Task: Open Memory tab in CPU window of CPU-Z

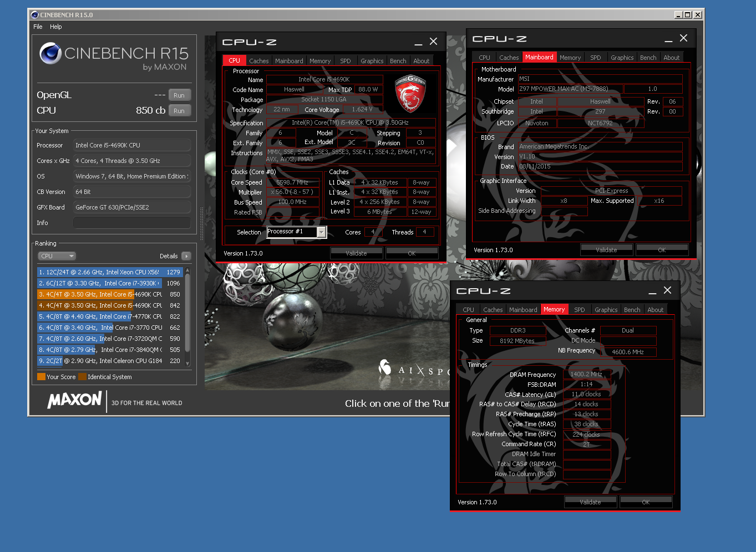Action: pos(320,61)
